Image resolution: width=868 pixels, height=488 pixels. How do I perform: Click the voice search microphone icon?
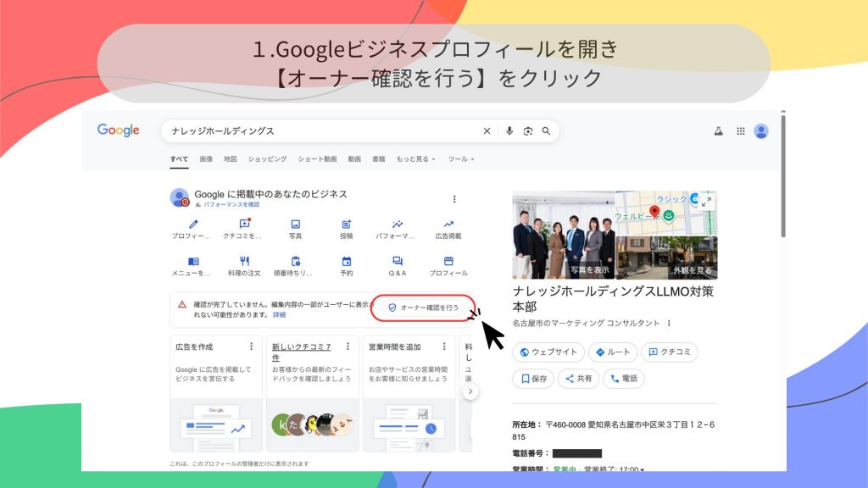coord(509,131)
